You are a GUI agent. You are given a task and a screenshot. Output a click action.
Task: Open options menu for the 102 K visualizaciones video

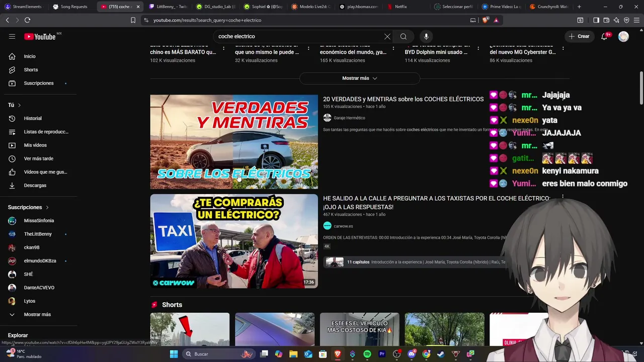tap(223, 49)
